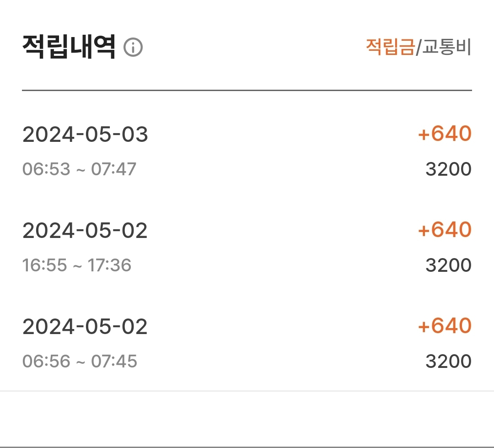Select the 2024-05-02 date above 06:56 ~ 07:45
This screenshot has height=448, width=494.
click(85, 327)
